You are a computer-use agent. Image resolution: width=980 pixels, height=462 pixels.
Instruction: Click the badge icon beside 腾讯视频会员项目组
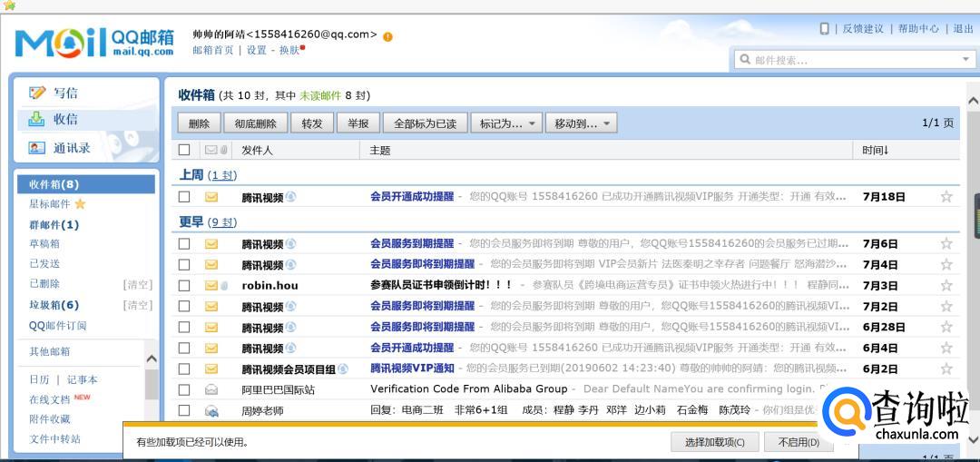click(x=343, y=369)
